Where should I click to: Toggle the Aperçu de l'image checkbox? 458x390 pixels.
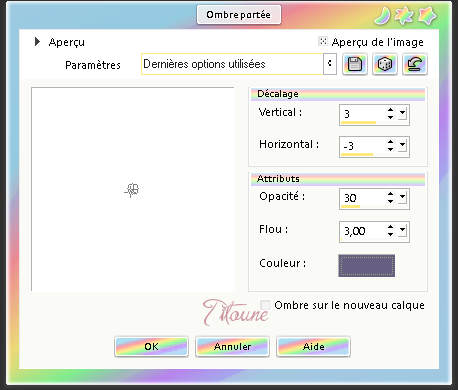323,41
